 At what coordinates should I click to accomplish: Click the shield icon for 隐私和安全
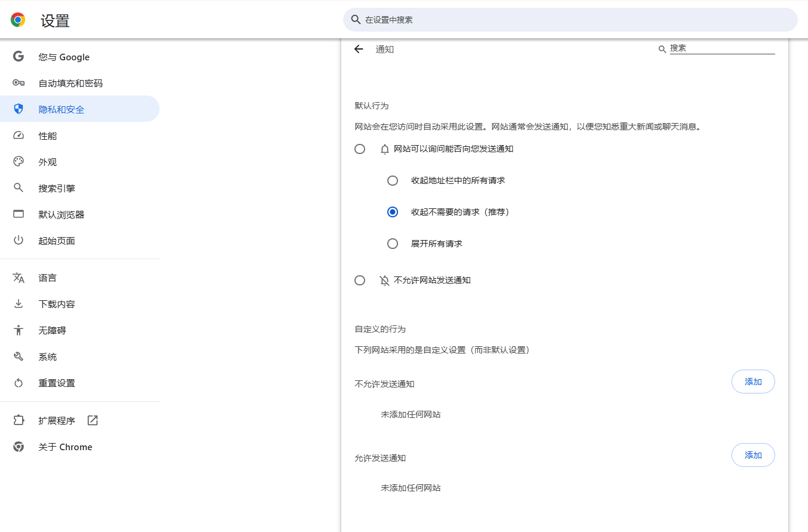(19, 109)
